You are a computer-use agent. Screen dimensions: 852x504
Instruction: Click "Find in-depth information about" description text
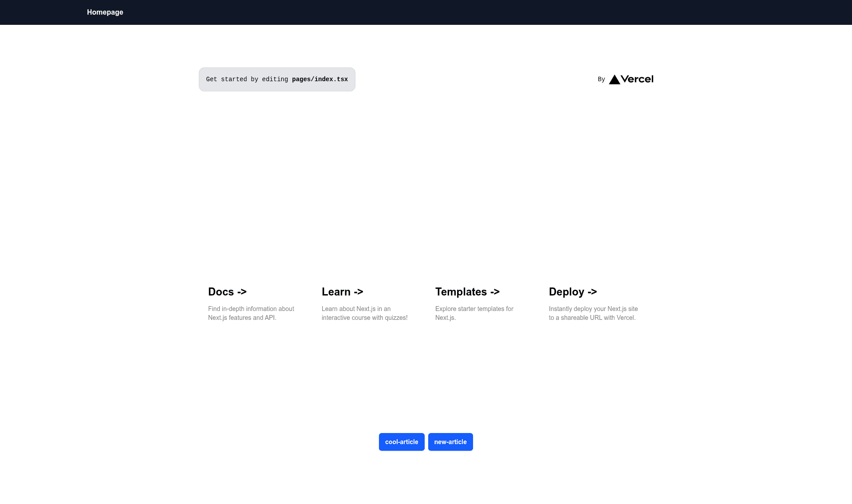point(251,309)
